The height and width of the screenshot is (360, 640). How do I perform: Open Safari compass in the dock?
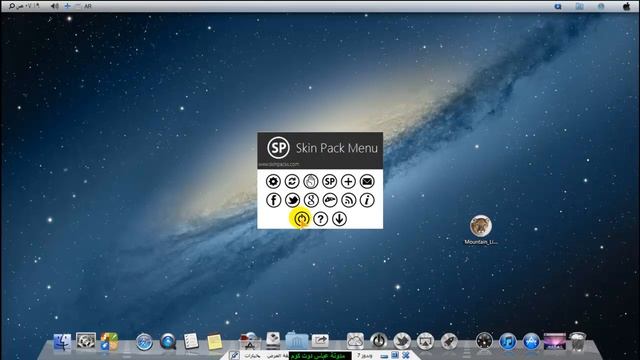pos(144,342)
